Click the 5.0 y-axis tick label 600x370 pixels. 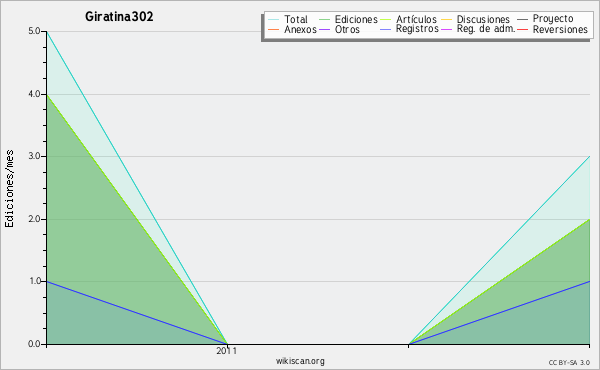click(34, 31)
